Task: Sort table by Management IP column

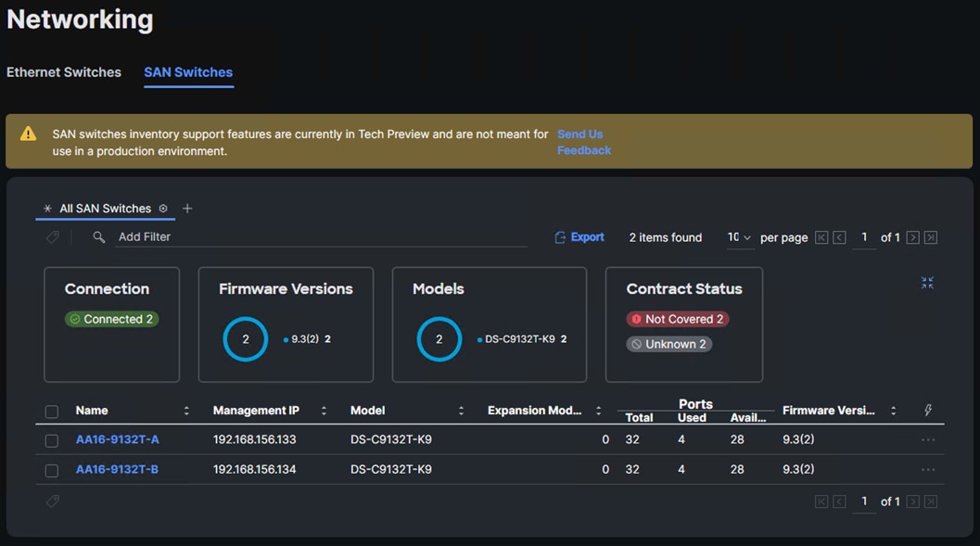Action: pyautogui.click(x=324, y=411)
